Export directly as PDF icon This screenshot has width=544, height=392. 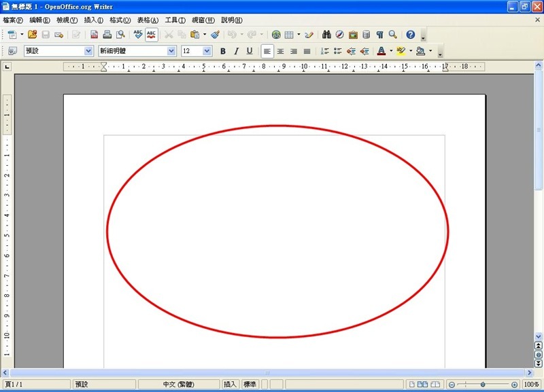tap(94, 35)
